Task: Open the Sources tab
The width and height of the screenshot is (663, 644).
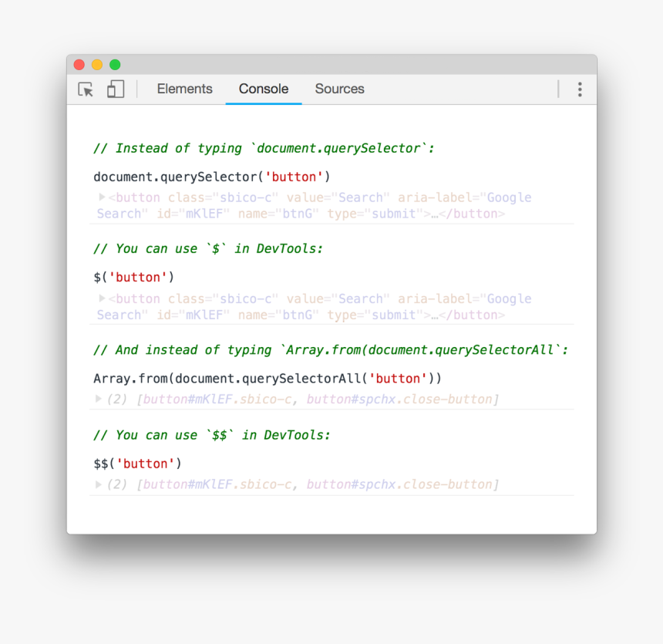Action: click(339, 89)
